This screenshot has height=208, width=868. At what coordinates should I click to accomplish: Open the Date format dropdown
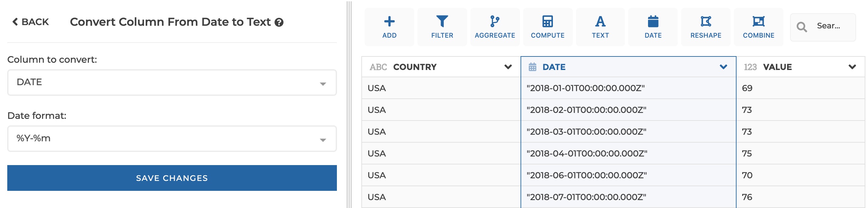(x=172, y=139)
